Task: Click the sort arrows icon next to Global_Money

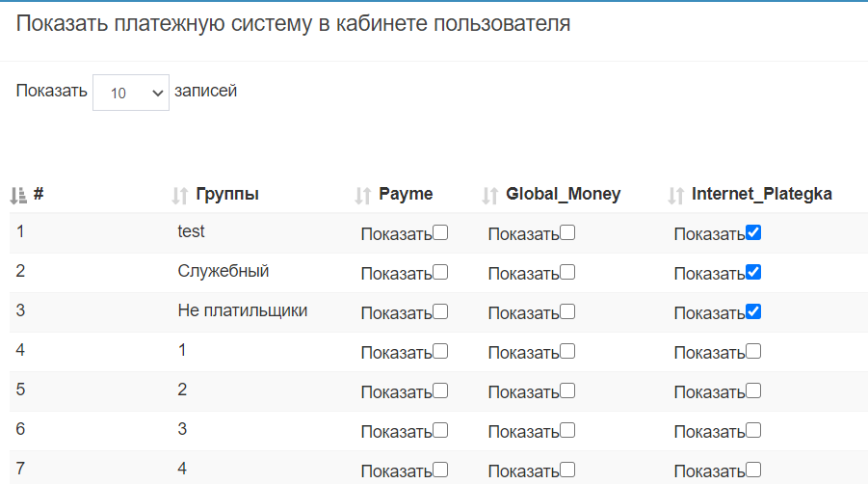Action: point(489,196)
